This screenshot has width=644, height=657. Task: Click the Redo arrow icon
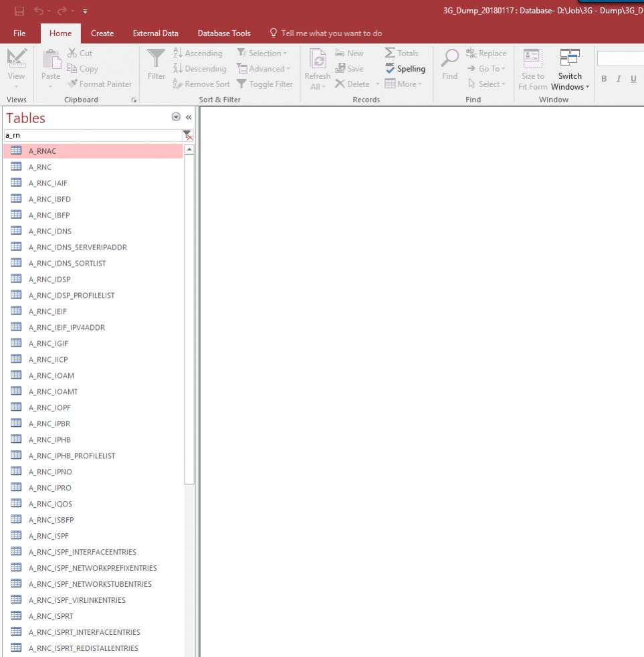tap(62, 11)
